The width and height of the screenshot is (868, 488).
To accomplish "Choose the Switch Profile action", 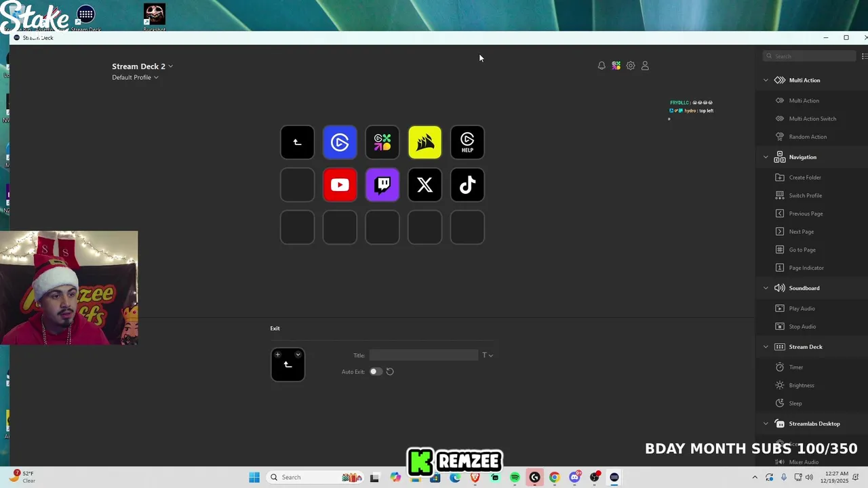I will 805,195.
